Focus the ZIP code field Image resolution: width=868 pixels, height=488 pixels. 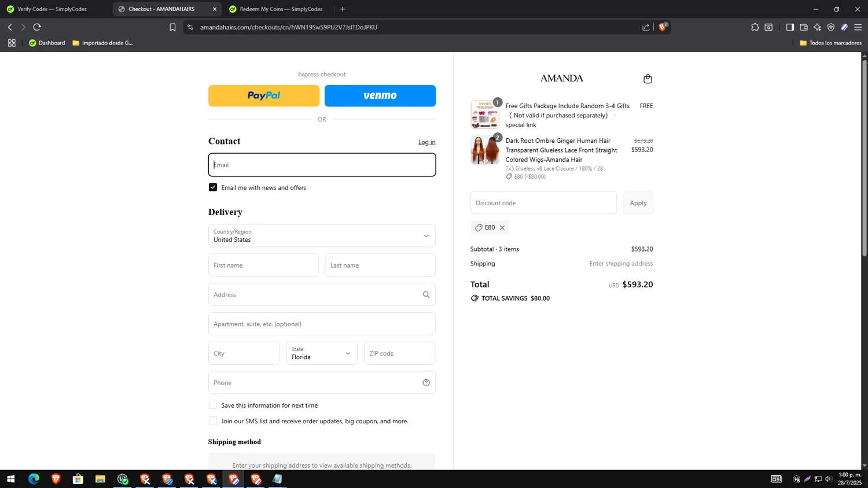pos(399,353)
